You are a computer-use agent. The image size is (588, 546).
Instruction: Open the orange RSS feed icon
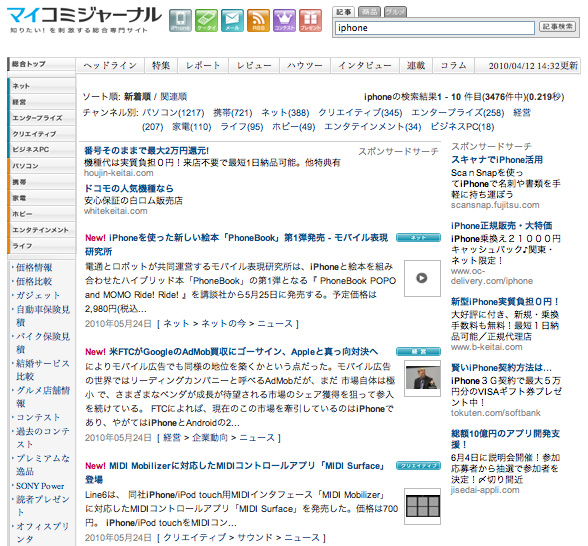[x=258, y=20]
